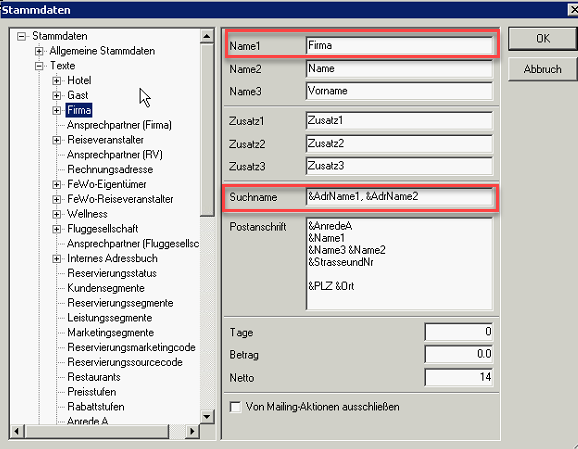Confirm with the OK button

point(543,39)
